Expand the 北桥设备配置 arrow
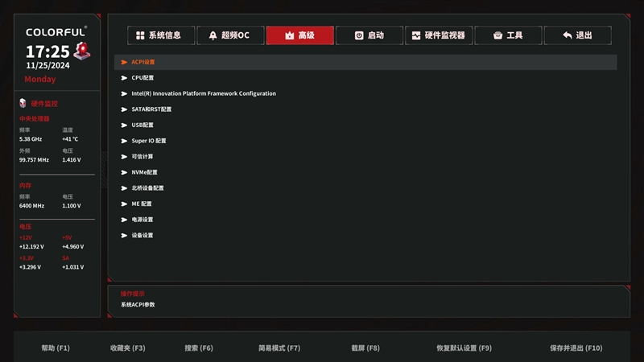644x362 pixels. click(124, 188)
